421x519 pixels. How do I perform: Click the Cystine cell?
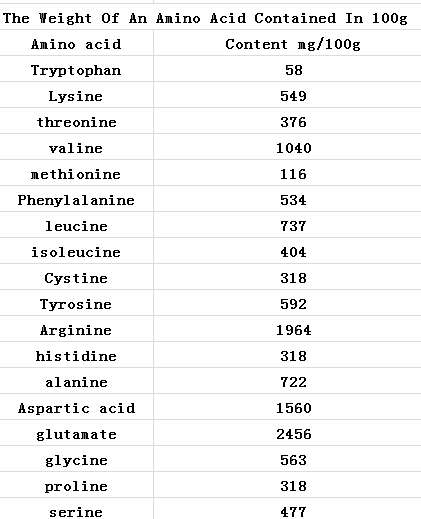pos(76,277)
